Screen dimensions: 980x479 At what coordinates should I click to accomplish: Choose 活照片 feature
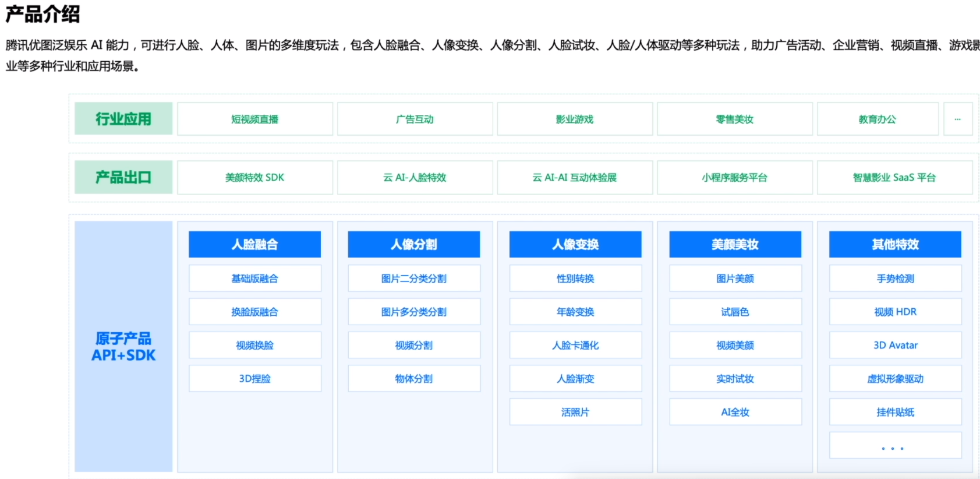[x=575, y=412]
